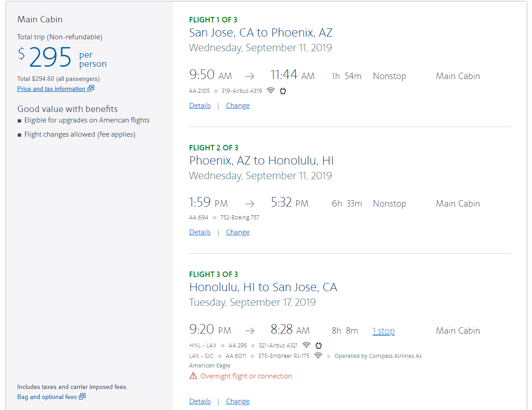Change the Honolulu to San Jose flight
The image size is (532, 410).
(x=238, y=401)
